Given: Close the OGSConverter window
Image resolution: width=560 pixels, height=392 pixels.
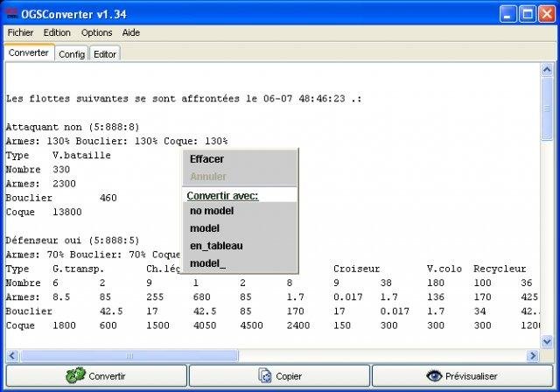Looking at the screenshot, I should (547, 14).
